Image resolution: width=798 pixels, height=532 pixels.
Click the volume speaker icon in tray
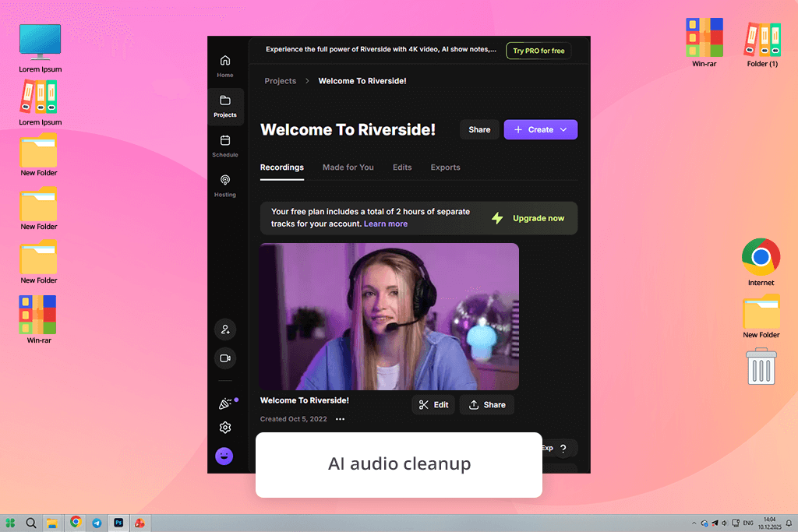point(724,523)
